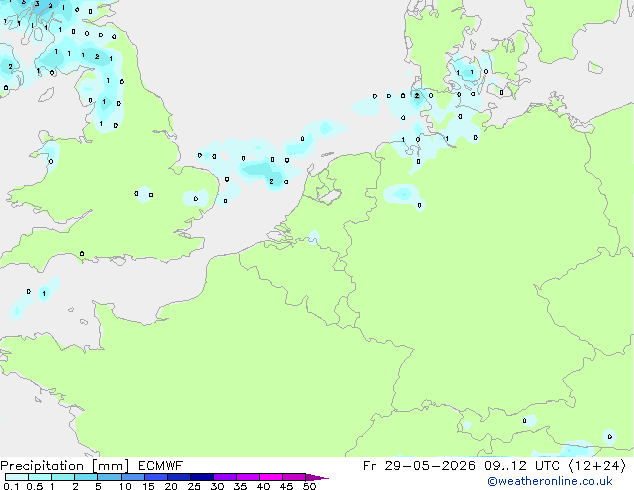Click the "3" precipitation value over northwest Scotland
The height and width of the screenshot is (490, 634).
tap(37, 4)
